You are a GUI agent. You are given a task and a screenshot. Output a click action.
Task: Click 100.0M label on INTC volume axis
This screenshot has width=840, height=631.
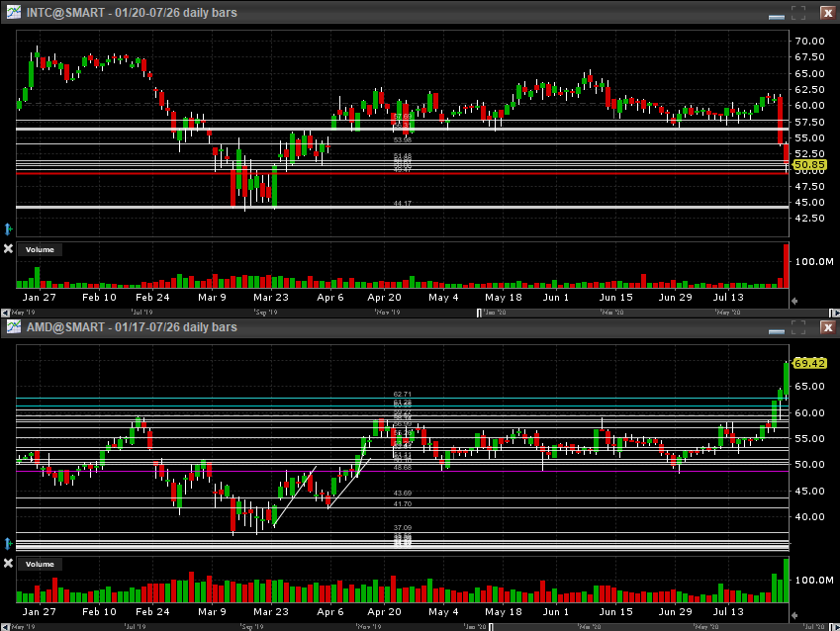(x=814, y=261)
